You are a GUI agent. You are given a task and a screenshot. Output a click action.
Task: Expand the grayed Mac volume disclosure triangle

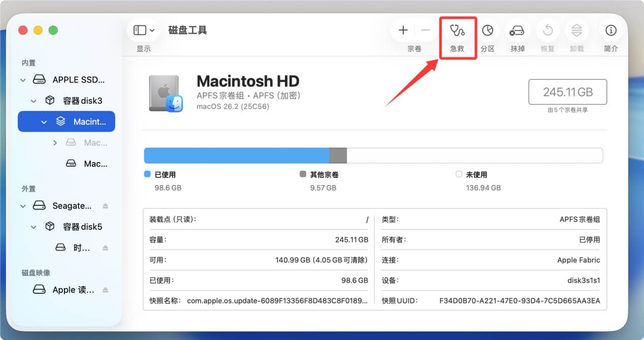click(56, 143)
